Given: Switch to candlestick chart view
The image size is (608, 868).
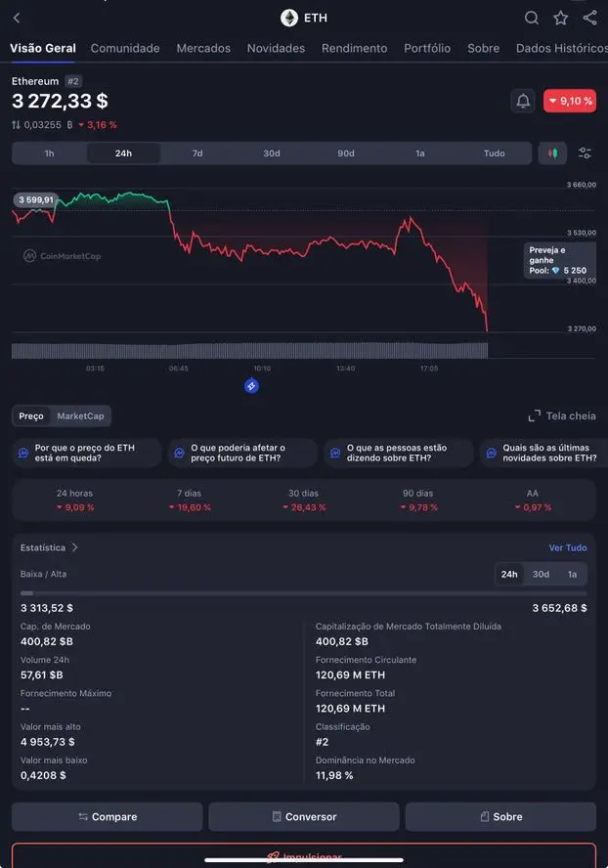Looking at the screenshot, I should point(552,153).
